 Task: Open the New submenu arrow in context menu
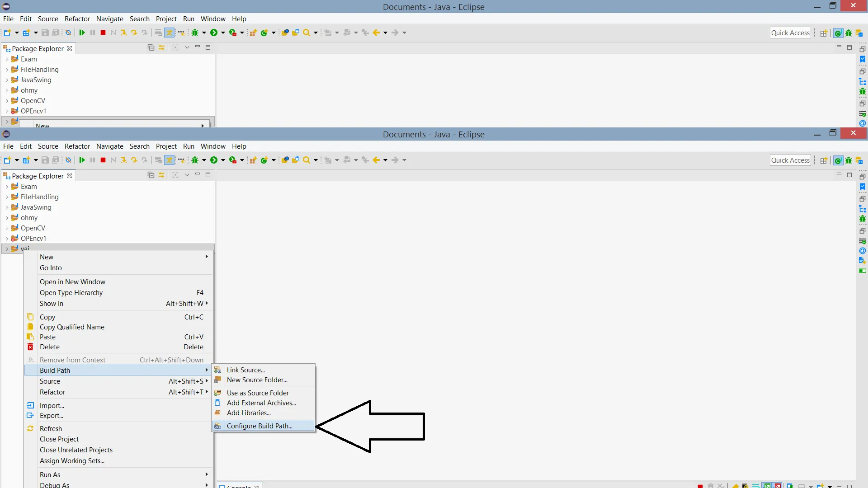coord(207,257)
